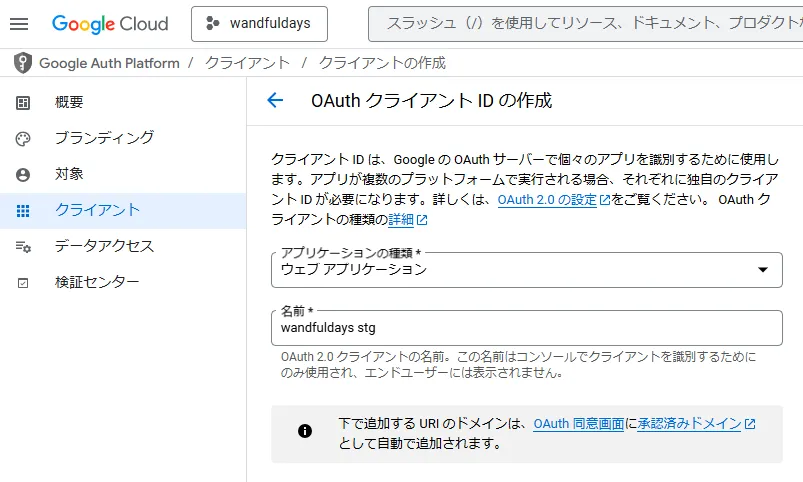Go to the クライアント breadcrumb
The height and width of the screenshot is (482, 803).
click(247, 63)
